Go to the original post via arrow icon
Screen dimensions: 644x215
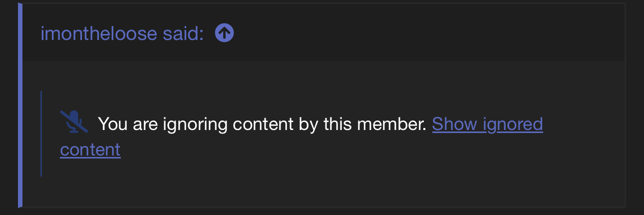coord(224,33)
